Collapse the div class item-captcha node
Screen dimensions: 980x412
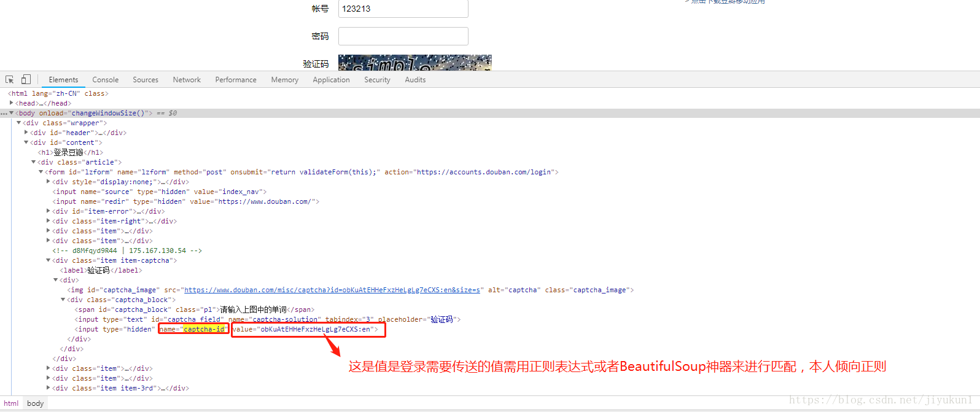tap(49, 260)
